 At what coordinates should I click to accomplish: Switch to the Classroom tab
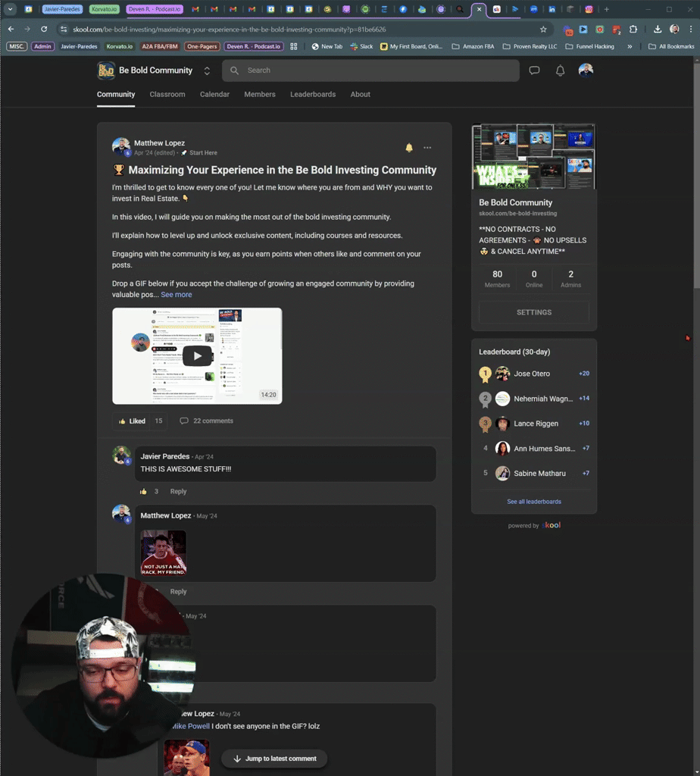click(x=167, y=94)
